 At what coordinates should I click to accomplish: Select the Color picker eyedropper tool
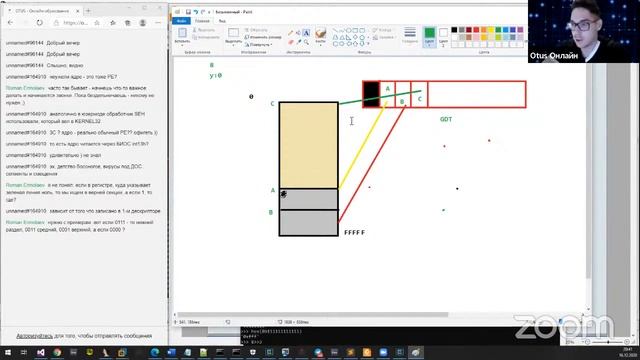tap(299, 42)
